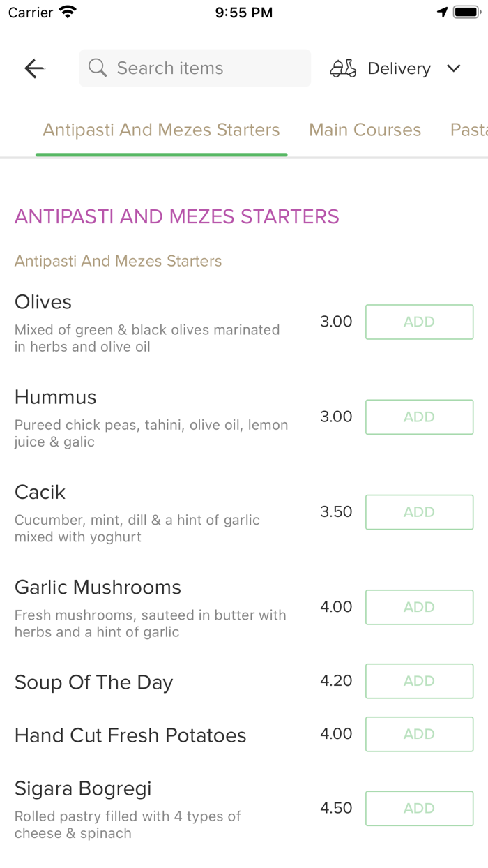Tap the Search items input field

click(195, 68)
